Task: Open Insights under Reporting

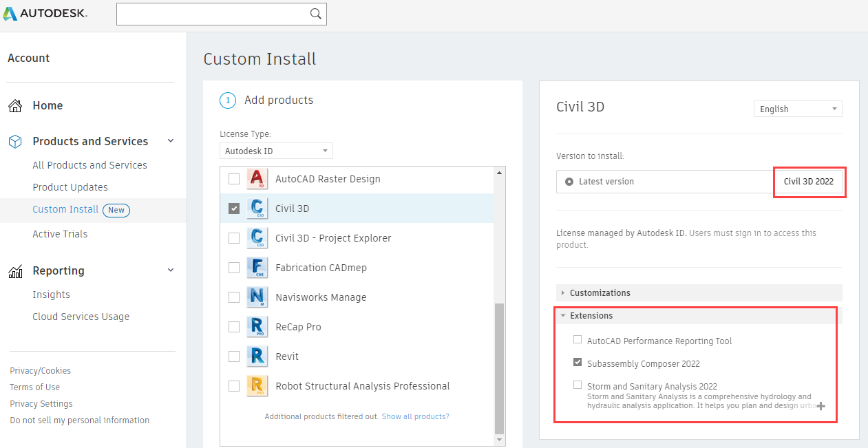Action: click(51, 295)
